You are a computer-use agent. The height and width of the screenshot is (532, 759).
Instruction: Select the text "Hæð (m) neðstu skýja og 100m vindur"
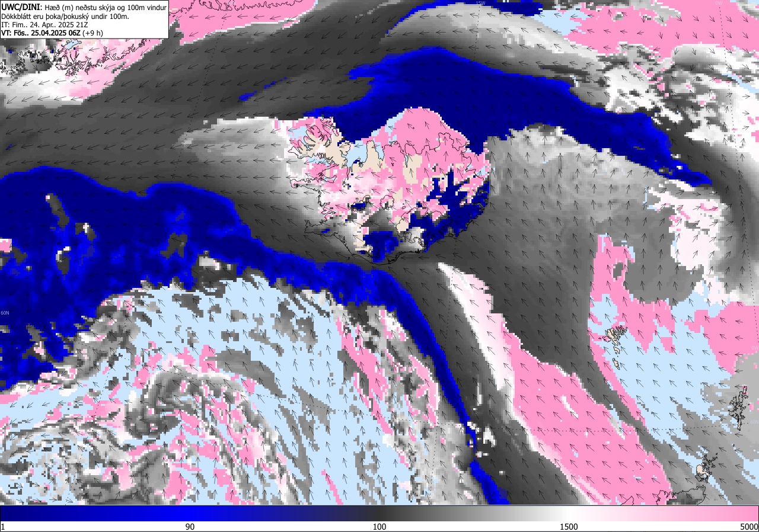click(104, 7)
